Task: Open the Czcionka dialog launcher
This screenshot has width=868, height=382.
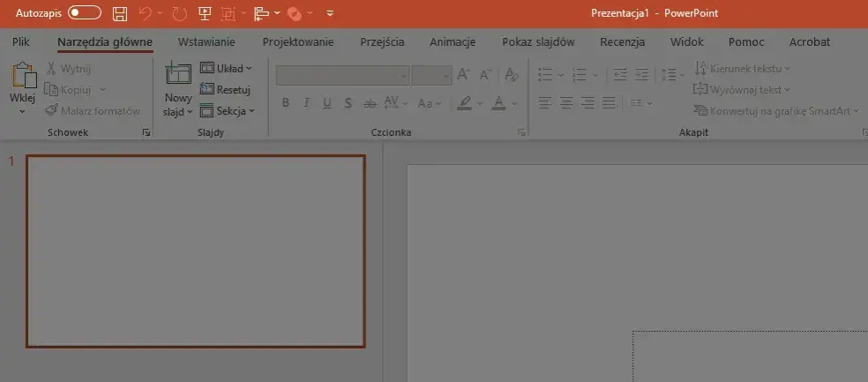Action: pos(521,132)
